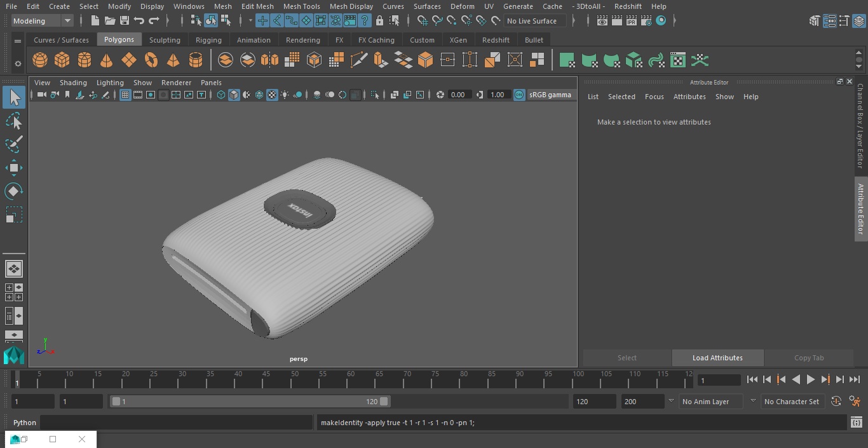Click the Extrude shelf icon

[381, 60]
